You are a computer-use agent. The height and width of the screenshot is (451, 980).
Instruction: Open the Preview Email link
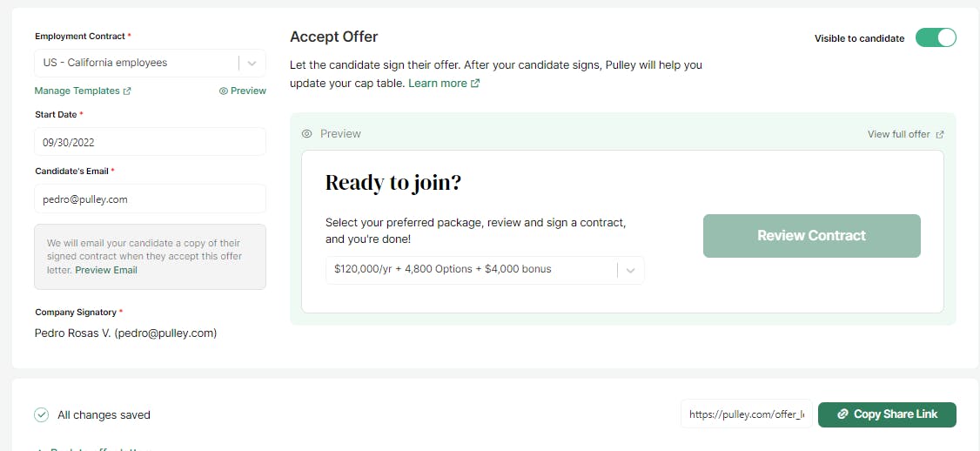click(106, 270)
